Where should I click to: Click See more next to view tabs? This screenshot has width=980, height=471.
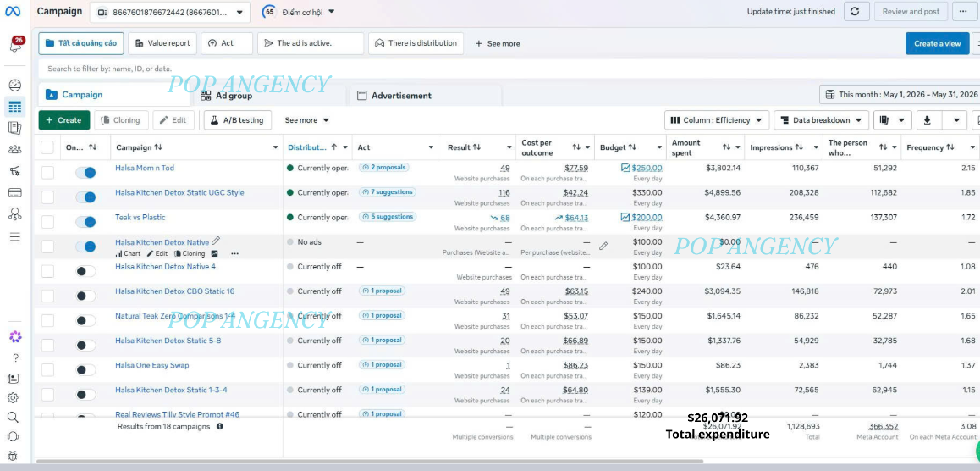(498, 44)
